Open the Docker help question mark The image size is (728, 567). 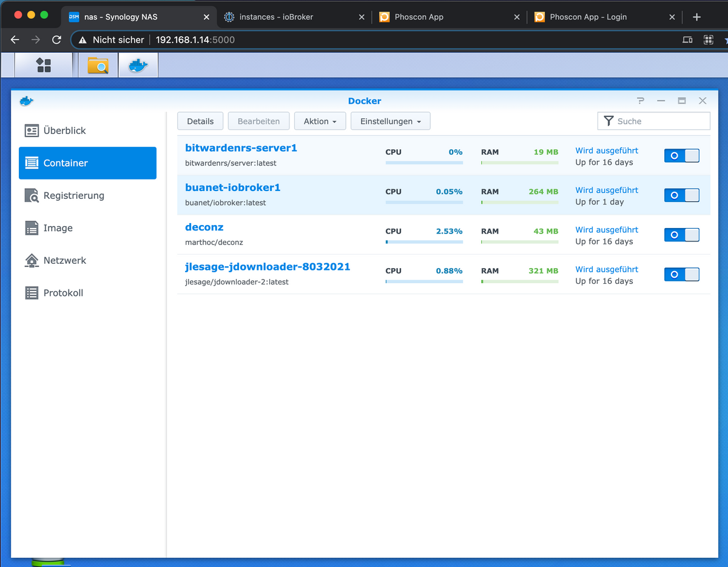click(641, 101)
